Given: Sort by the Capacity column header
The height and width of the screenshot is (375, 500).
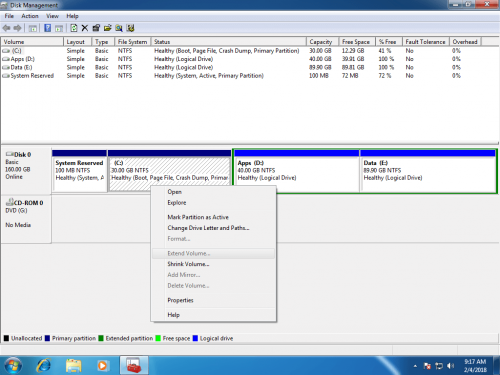Looking at the screenshot, I should point(322,42).
